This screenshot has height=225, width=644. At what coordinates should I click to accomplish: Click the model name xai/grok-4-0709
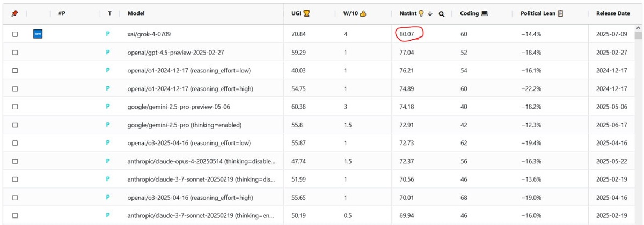pyautogui.click(x=150, y=34)
